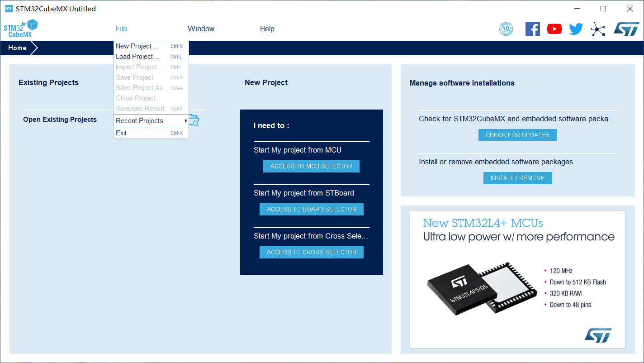The image size is (644, 363).
Task: Choose Load Project from File menu
Action: pyautogui.click(x=151, y=57)
